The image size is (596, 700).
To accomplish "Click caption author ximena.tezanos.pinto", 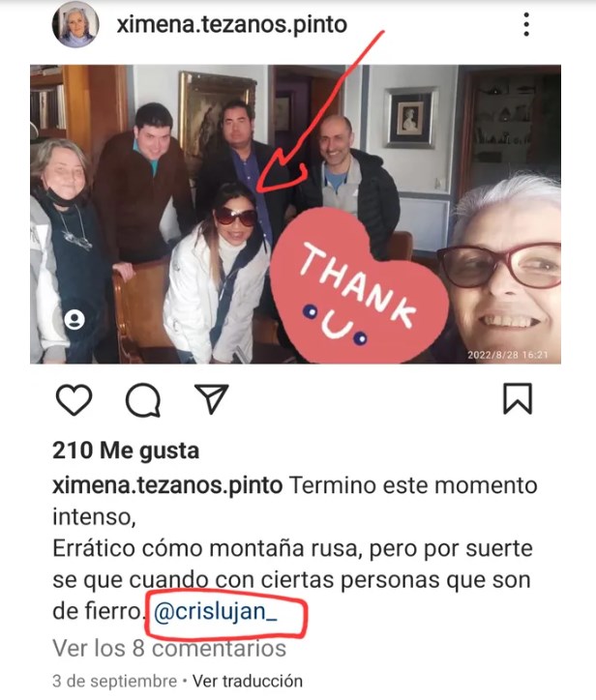I will click(x=167, y=485).
